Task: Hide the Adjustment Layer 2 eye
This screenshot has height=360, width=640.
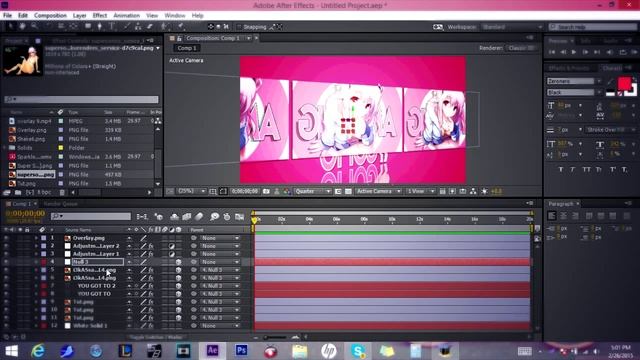Action: click(6, 246)
